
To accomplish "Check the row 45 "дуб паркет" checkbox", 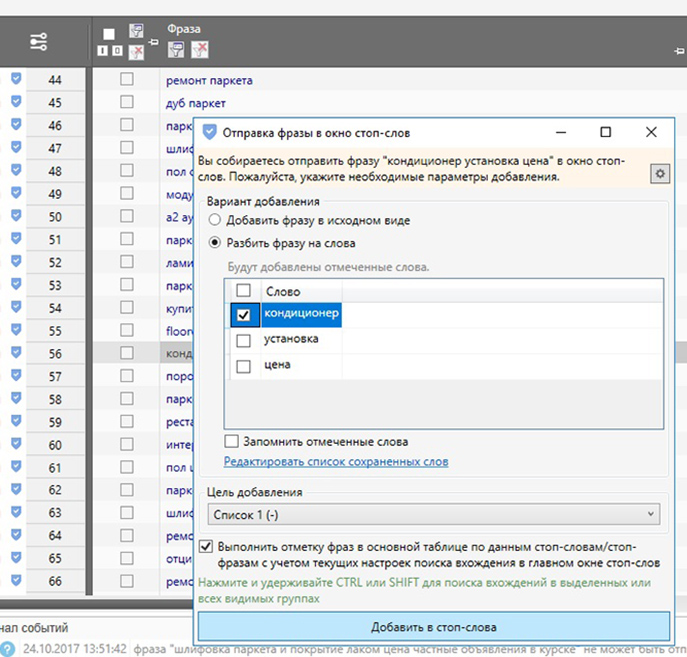I will pos(127,102).
